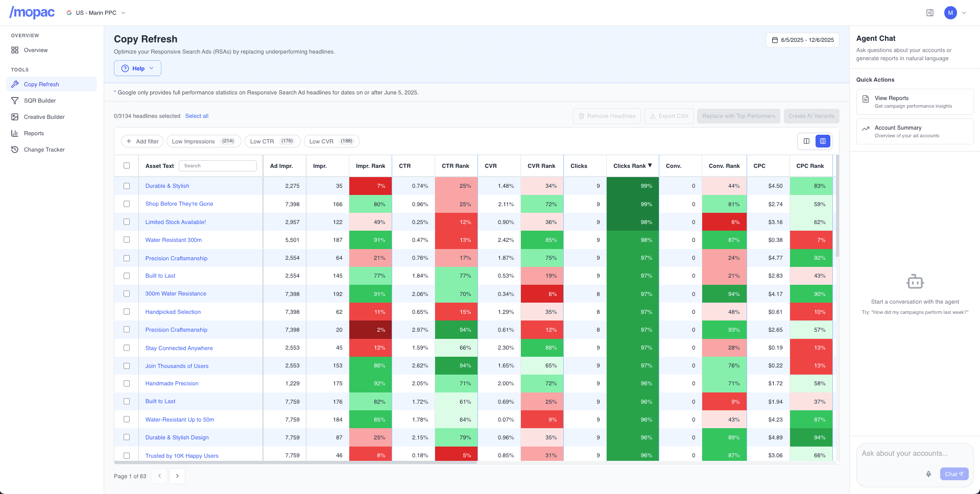Click the microphone icon in the chat input
The height and width of the screenshot is (494, 980).
[928, 474]
